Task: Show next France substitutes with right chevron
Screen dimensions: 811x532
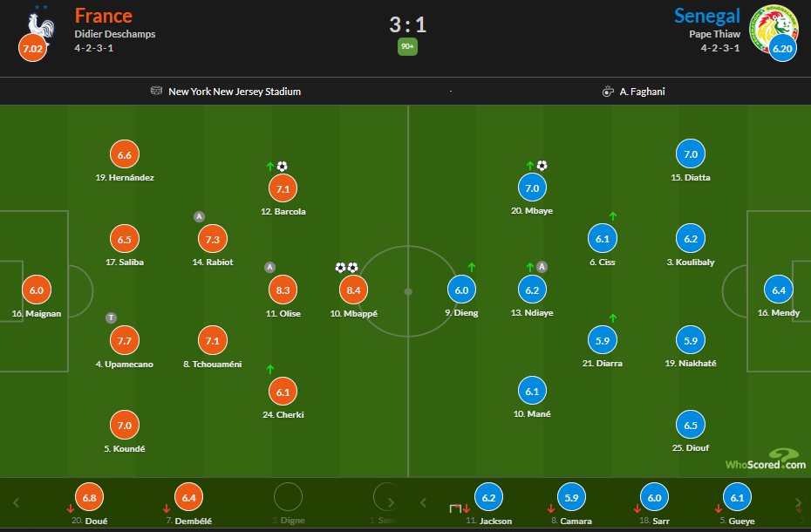Action: [391, 502]
